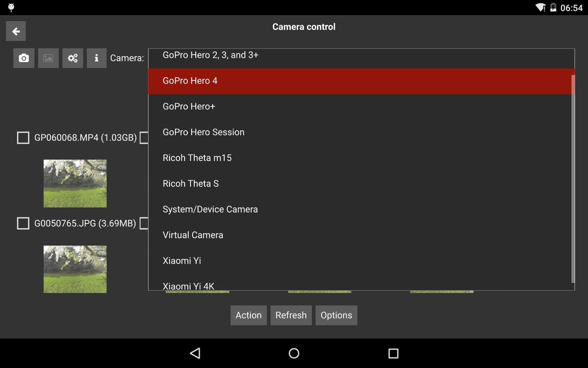Pick Xiaomi Yi 4K camera
Viewport: 588px width, 368px height.
(361, 282)
